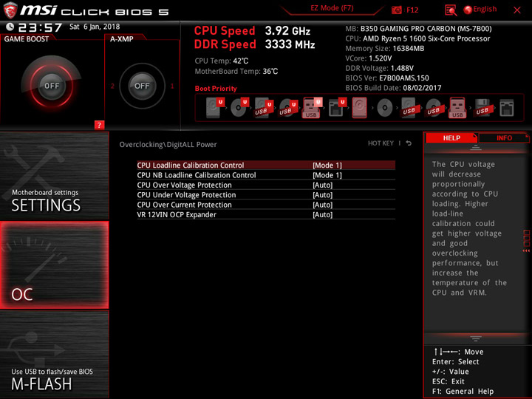Screen dimensions: 532x399
Task: Open the BIOS search magnifier icon
Action: click(x=451, y=10)
